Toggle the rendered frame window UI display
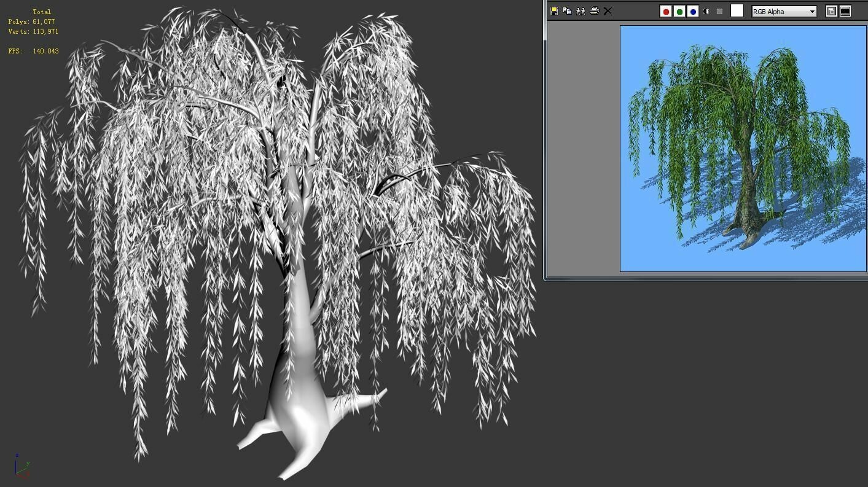The width and height of the screenshot is (868, 487). pyautogui.click(x=845, y=10)
